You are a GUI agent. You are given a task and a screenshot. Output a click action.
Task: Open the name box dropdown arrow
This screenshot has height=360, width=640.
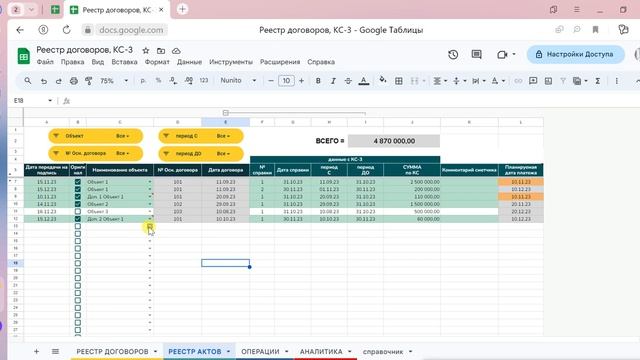click(x=50, y=100)
